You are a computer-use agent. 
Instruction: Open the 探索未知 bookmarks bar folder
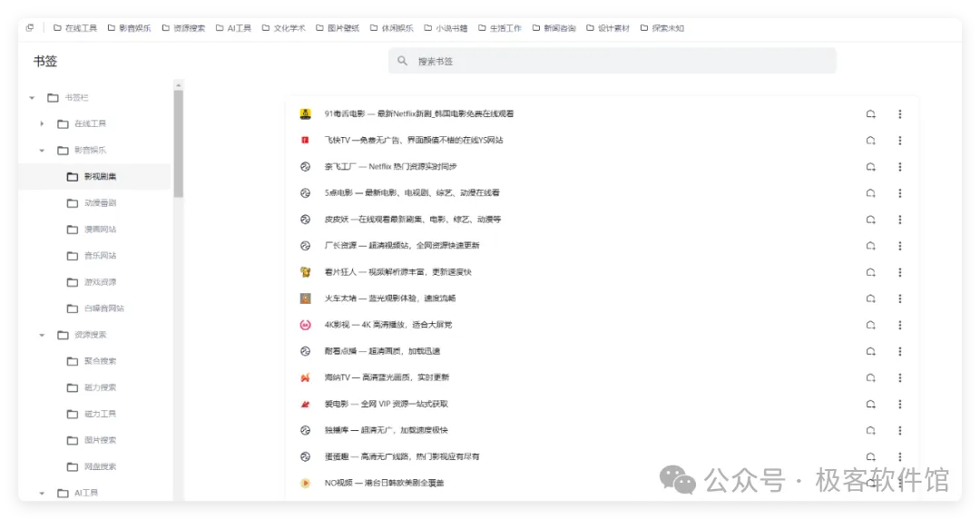coord(662,28)
